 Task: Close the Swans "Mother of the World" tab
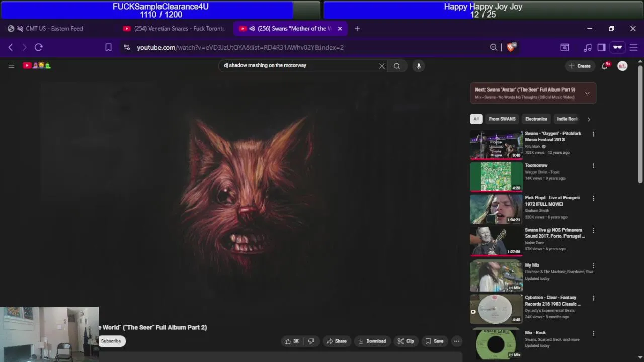pyautogui.click(x=340, y=29)
